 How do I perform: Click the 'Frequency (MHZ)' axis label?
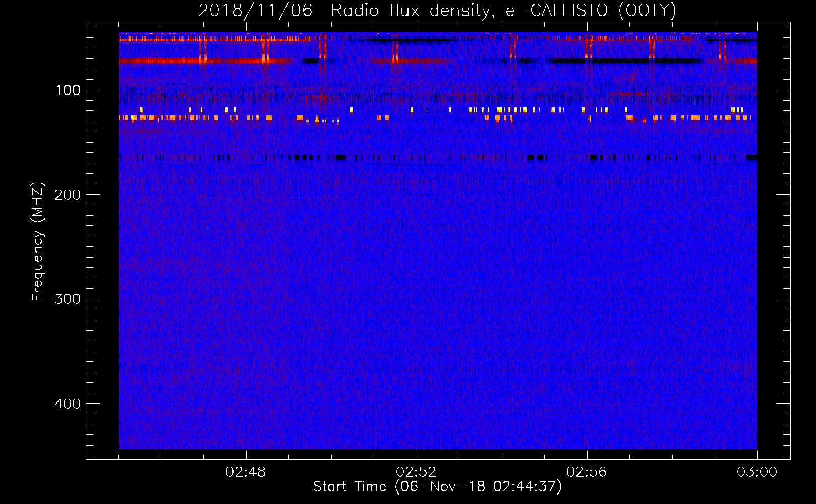pyautogui.click(x=38, y=242)
